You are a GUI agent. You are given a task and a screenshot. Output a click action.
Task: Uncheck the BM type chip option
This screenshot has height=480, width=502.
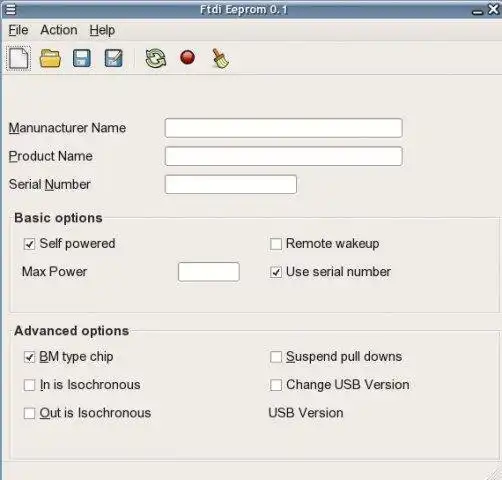pyautogui.click(x=29, y=357)
